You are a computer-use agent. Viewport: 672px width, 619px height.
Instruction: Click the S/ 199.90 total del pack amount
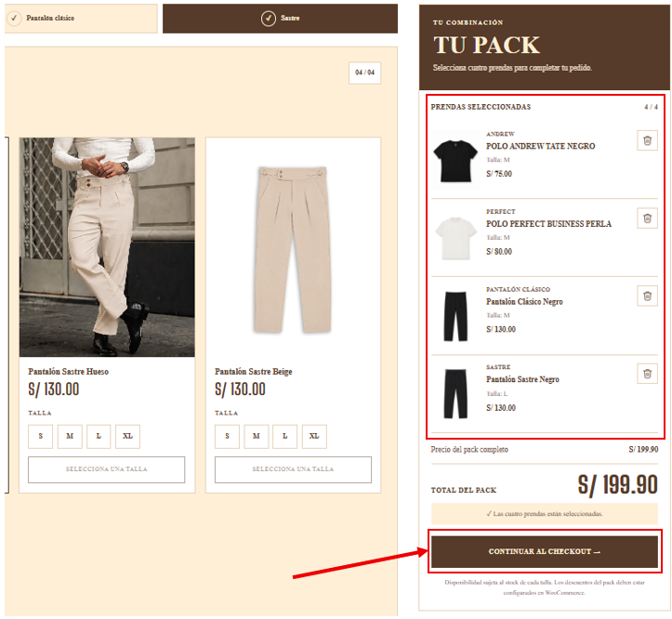point(617,485)
